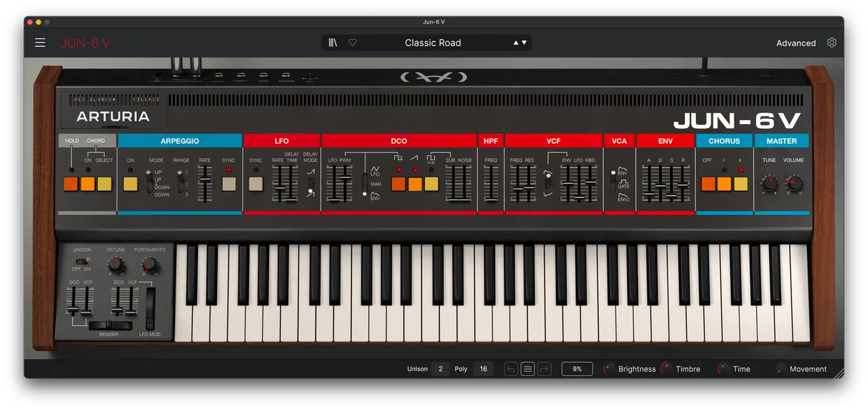Click the redo arrow in the bottom bar
The height and width of the screenshot is (410, 868).
point(544,369)
